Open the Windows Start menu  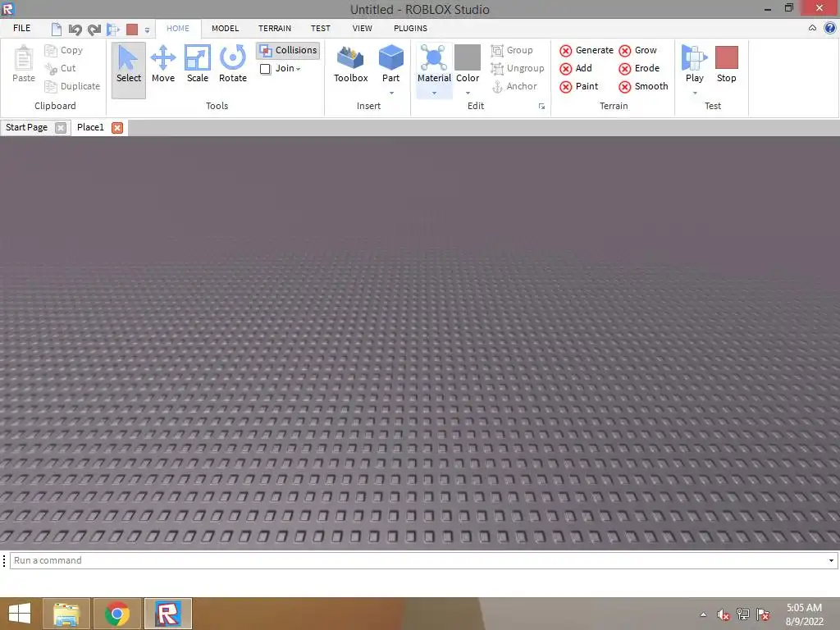pyautogui.click(x=20, y=614)
